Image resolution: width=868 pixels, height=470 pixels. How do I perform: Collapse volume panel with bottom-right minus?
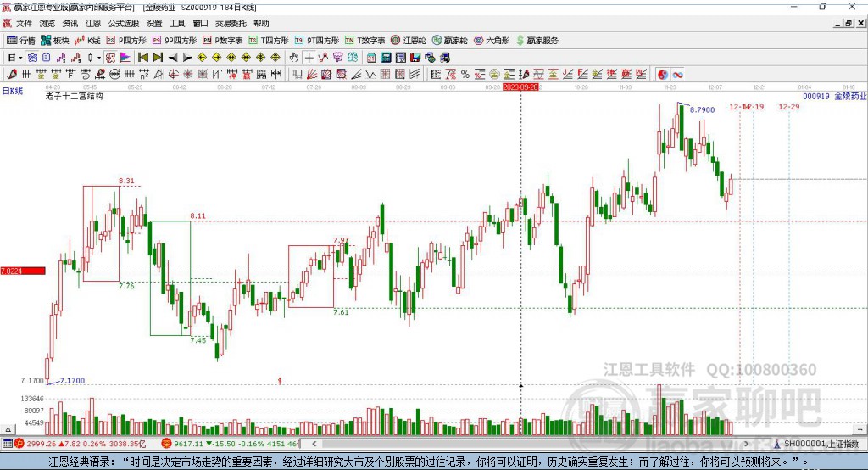point(860,429)
